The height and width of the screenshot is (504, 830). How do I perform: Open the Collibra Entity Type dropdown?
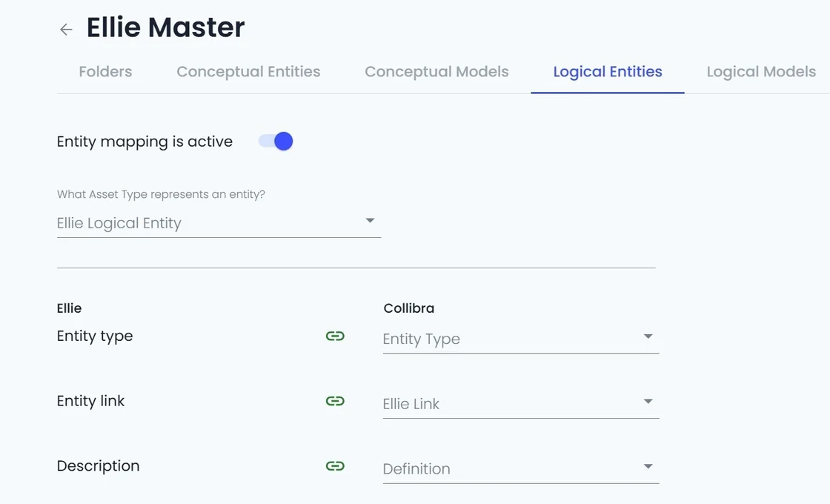coord(521,339)
